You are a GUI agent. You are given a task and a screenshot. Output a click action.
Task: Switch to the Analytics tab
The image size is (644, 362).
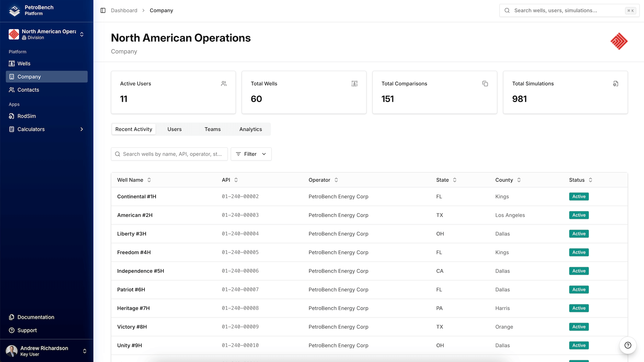(x=250, y=129)
